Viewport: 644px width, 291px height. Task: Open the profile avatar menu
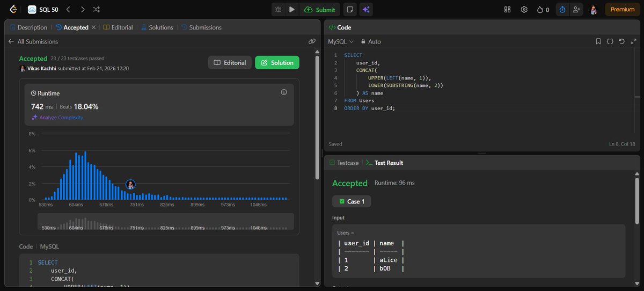tap(594, 9)
